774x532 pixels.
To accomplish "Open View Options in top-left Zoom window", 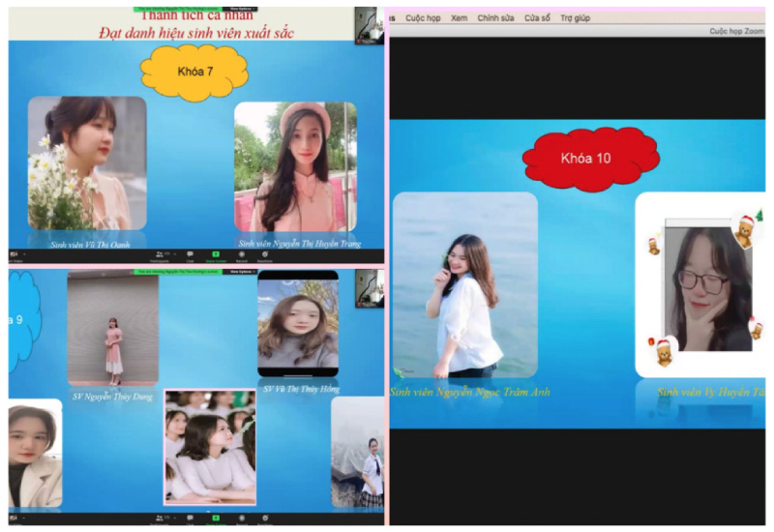I will (240, 9).
